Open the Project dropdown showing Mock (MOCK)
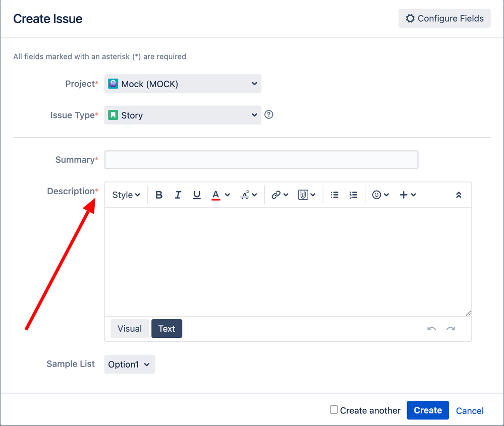Screen dimensions: 504x426 tap(183, 84)
